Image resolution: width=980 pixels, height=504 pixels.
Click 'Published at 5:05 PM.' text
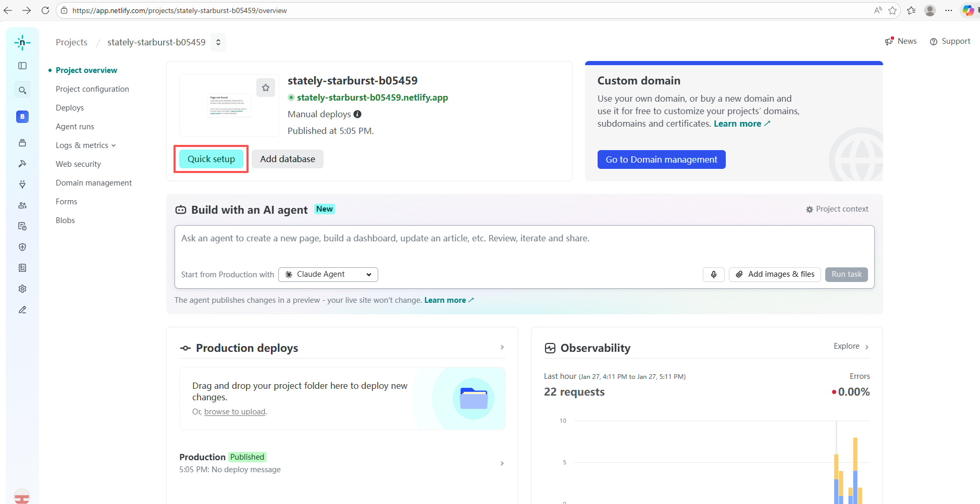[x=330, y=131]
